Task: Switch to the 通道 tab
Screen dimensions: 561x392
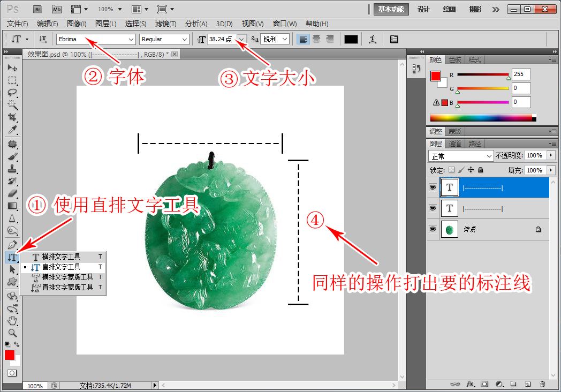Action: pyautogui.click(x=456, y=143)
